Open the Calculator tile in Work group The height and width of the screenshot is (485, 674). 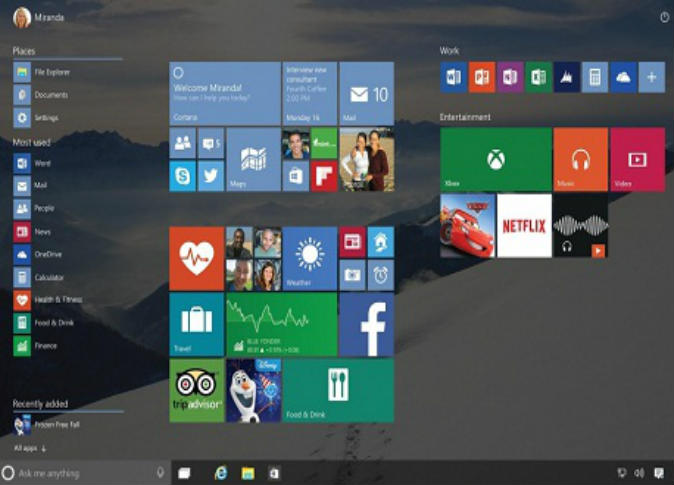595,77
